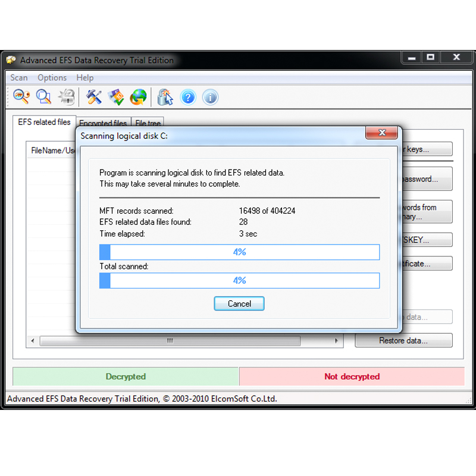Click the globe web update icon
This screenshot has height=476, width=476.
[138, 97]
